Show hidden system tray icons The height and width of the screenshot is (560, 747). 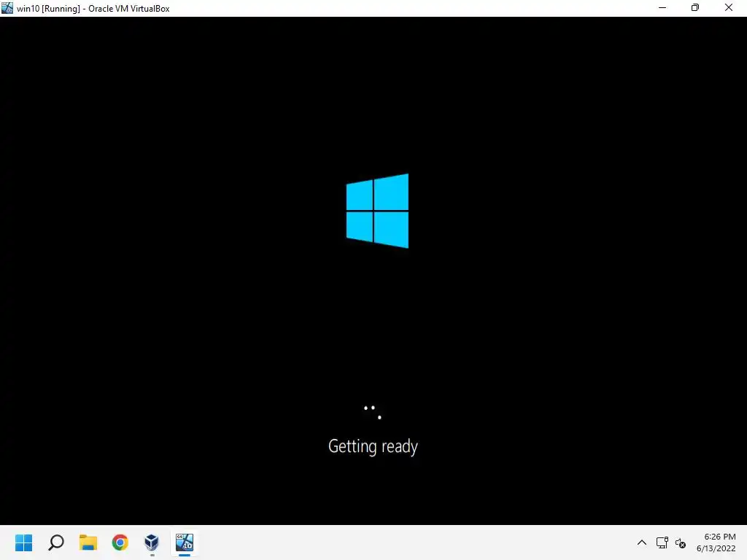click(x=642, y=542)
